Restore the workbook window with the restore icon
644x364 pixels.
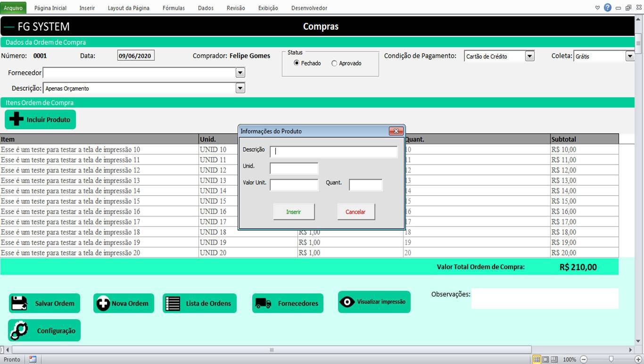coord(628,8)
